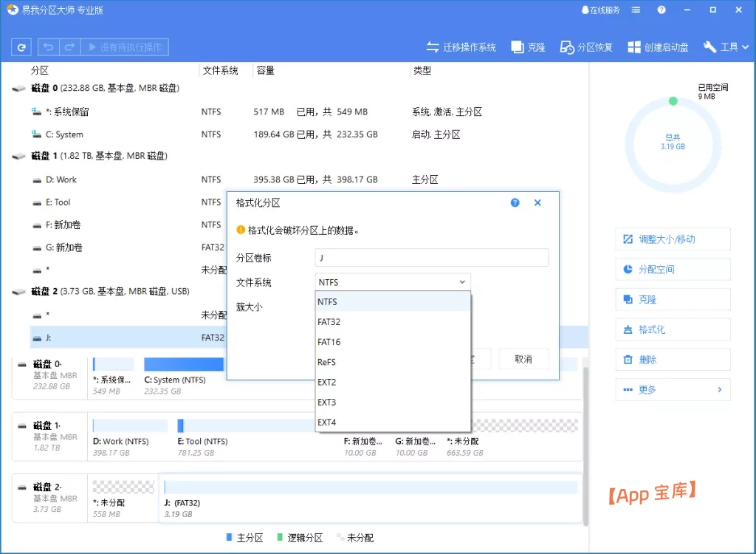
Task: Click the Delete (删除) button in the side panel
Action: [672, 360]
